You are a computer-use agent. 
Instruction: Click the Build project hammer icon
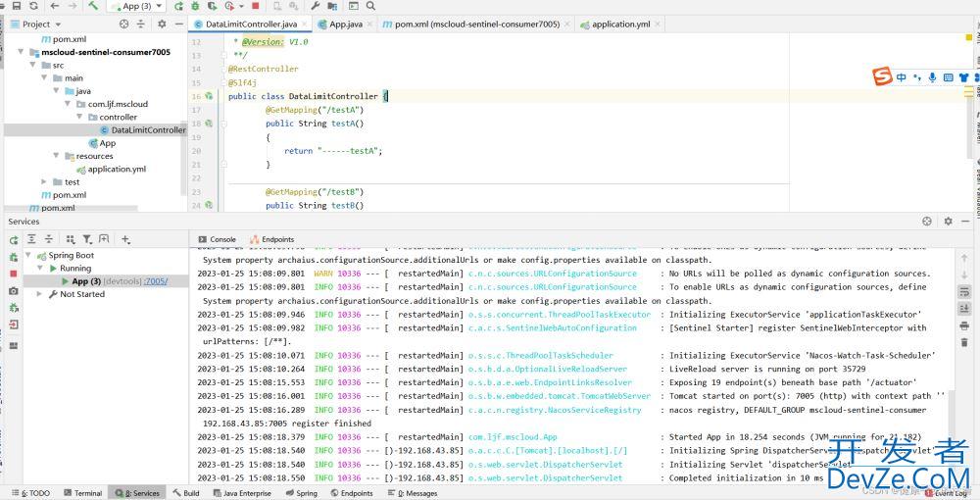[93, 6]
